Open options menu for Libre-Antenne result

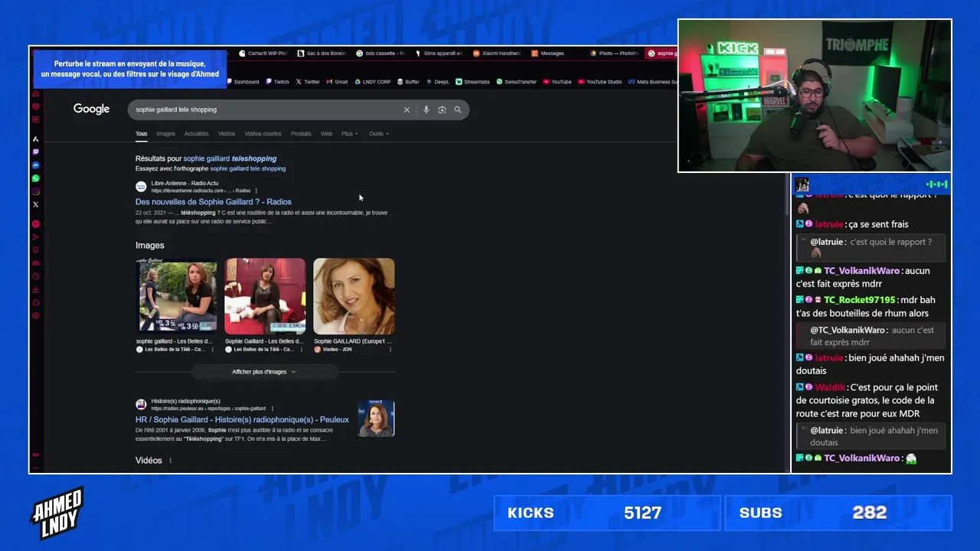coord(256,191)
